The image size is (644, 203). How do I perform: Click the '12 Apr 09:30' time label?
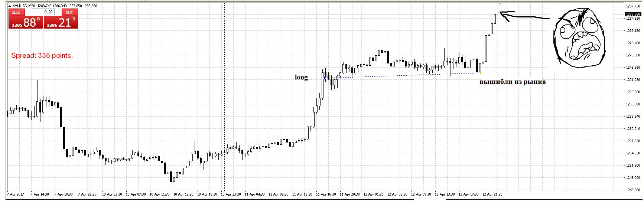coord(421,194)
